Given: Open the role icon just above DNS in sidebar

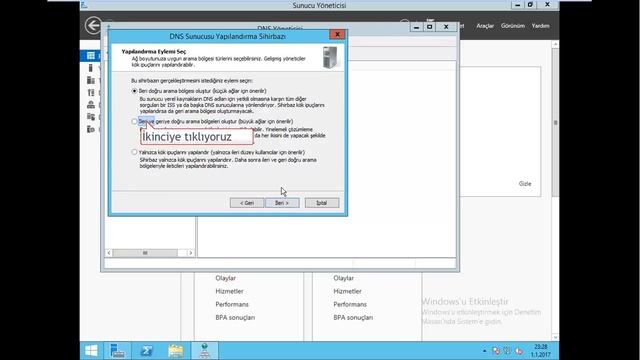Looking at the screenshot, I should [91, 93].
